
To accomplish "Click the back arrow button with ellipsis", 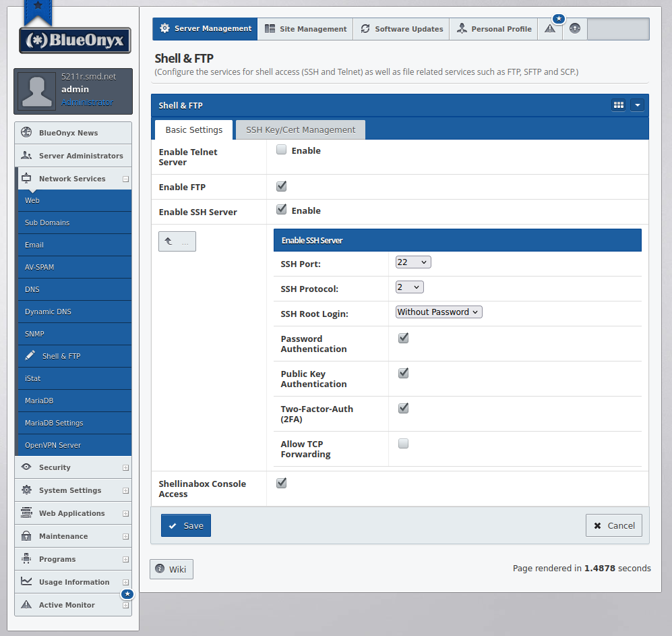I will pos(177,241).
